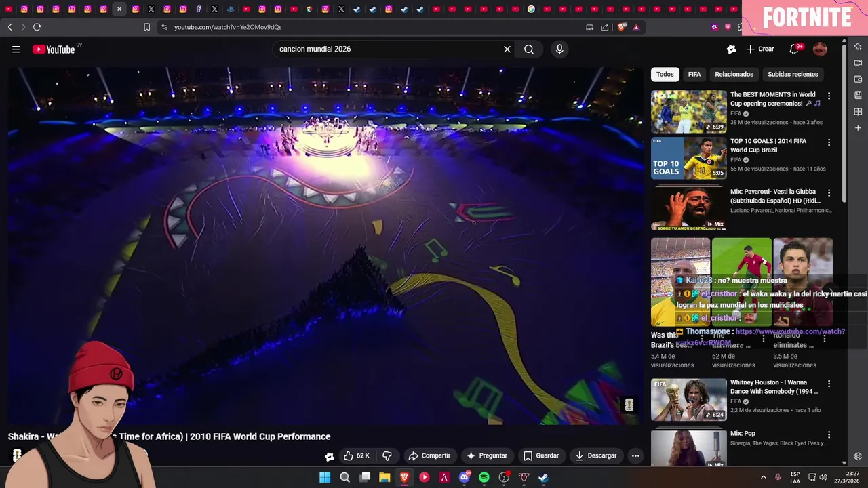The image size is (868, 488).
Task: Open the Whitney Houston I Wanna Dance title
Action: [774, 387]
